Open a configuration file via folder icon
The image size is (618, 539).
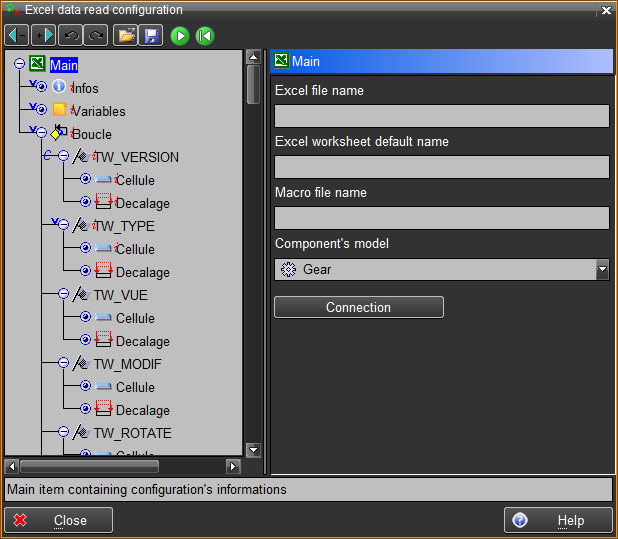[x=126, y=35]
